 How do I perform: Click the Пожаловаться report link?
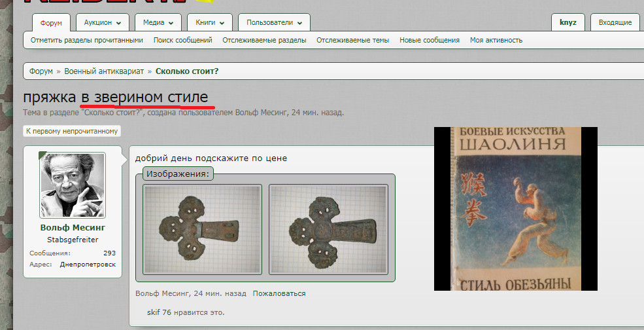pos(279,293)
